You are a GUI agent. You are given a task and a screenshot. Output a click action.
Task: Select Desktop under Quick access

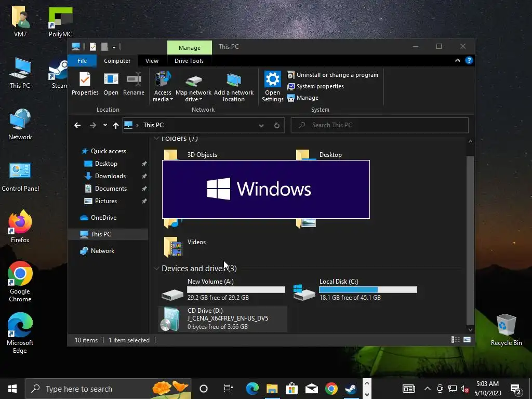pos(106,164)
